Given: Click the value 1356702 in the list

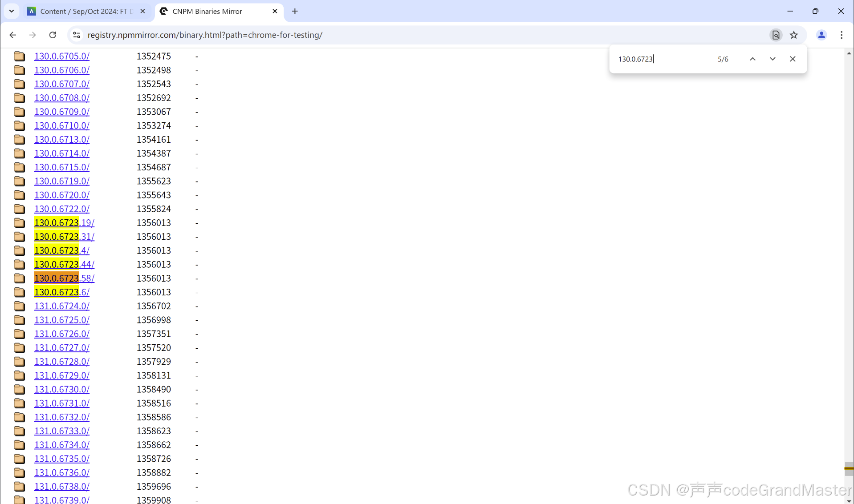Looking at the screenshot, I should tap(154, 306).
